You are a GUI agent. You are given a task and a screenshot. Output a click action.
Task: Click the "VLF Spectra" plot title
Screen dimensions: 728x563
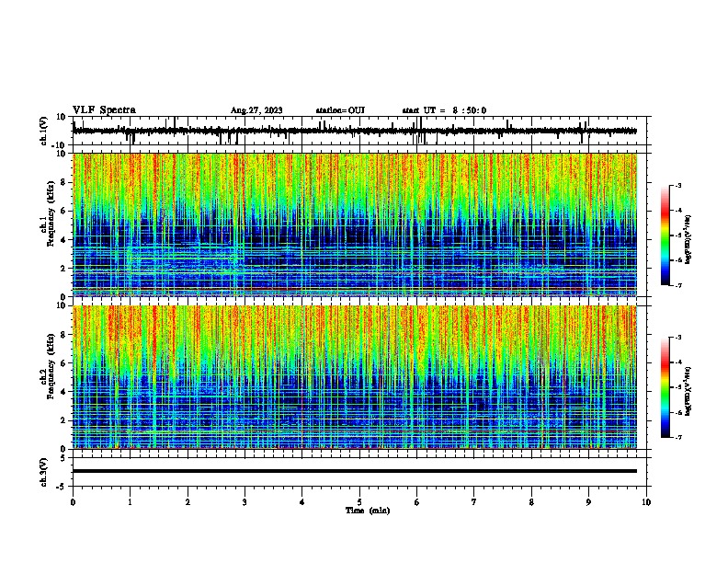click(x=104, y=110)
